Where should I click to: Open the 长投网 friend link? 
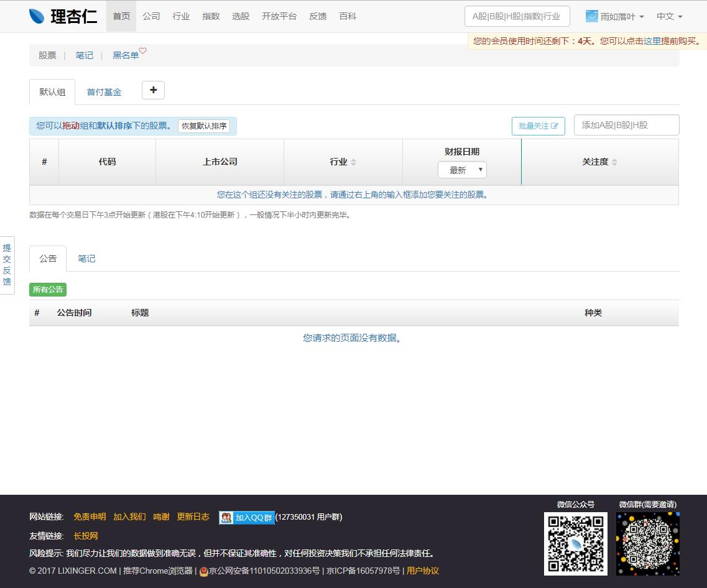point(86,536)
